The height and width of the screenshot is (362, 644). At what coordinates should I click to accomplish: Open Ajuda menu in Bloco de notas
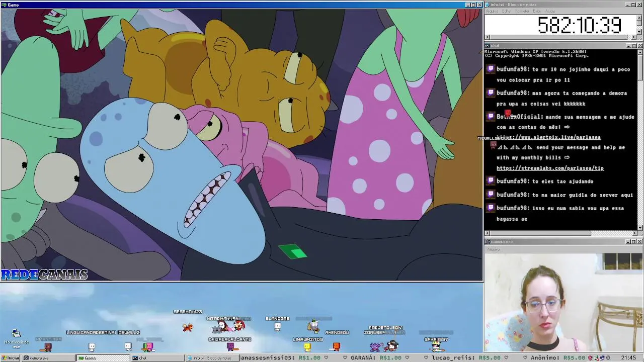pyautogui.click(x=550, y=11)
